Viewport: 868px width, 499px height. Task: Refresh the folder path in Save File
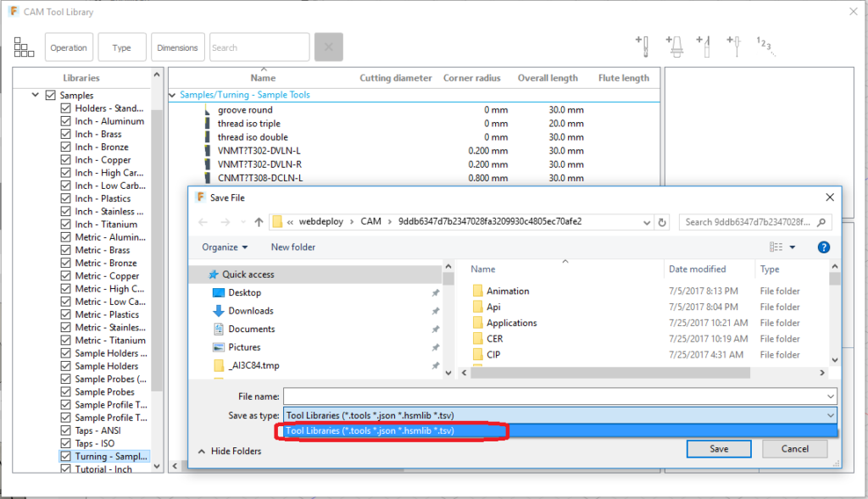click(x=662, y=223)
